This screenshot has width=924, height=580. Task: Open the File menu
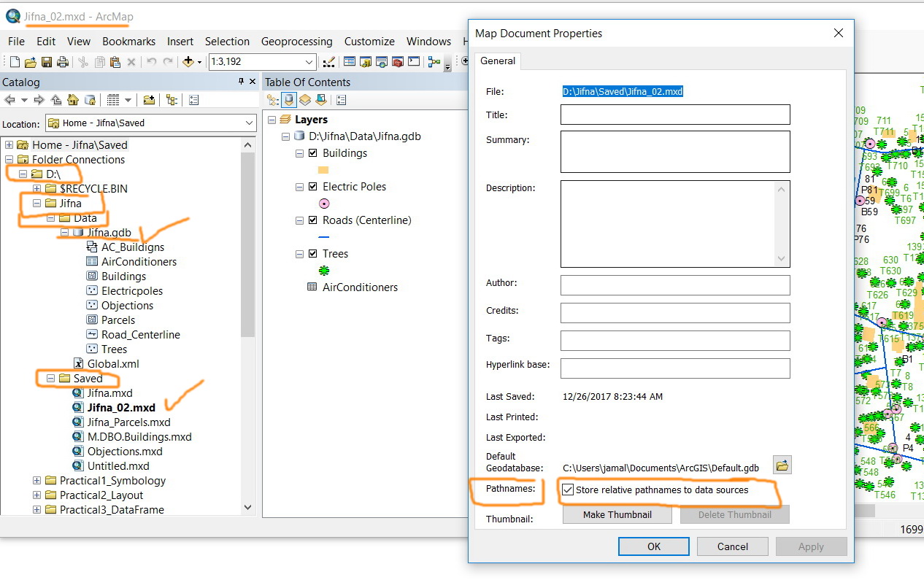pos(16,42)
